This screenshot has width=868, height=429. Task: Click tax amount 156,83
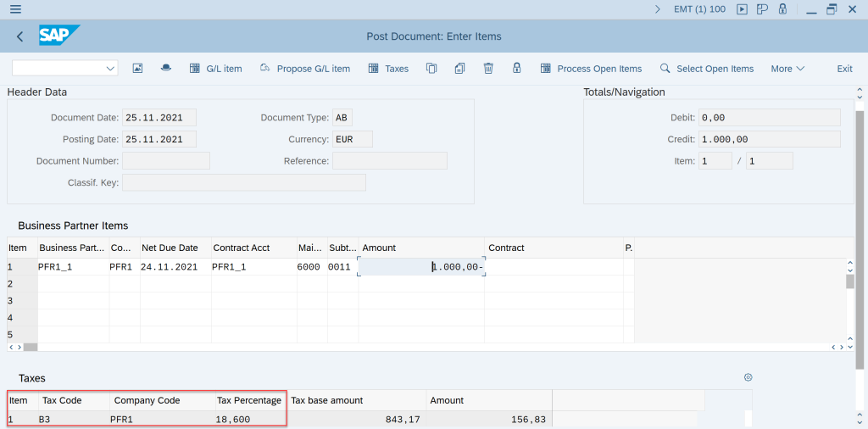pyautogui.click(x=489, y=420)
